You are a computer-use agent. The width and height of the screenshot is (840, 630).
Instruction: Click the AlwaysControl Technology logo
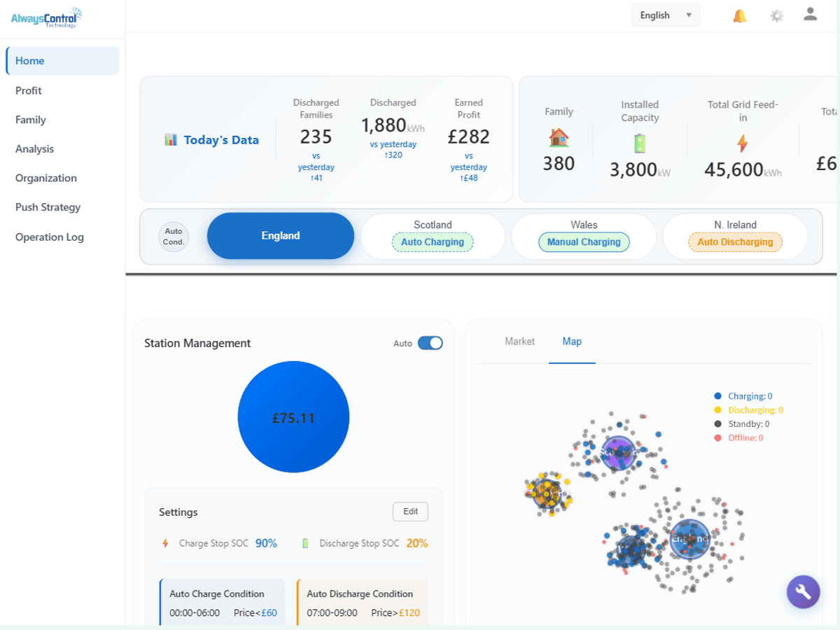click(46, 17)
